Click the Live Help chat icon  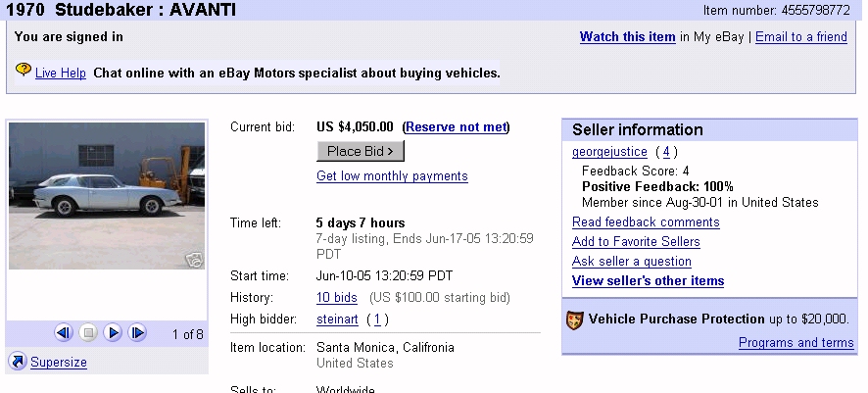24,72
